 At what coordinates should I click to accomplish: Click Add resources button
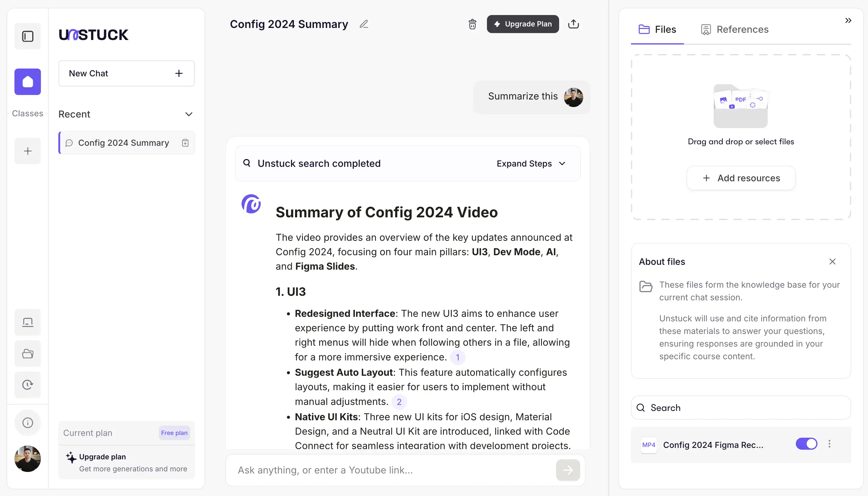click(741, 178)
